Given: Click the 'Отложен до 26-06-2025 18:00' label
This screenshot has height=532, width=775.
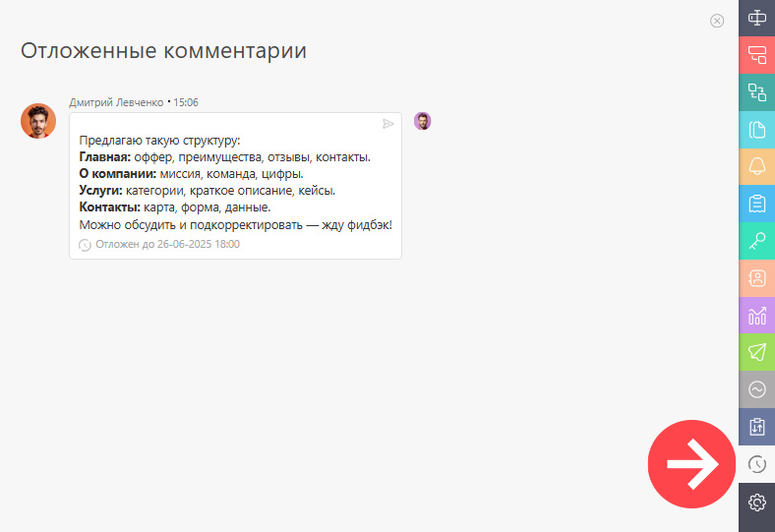Looking at the screenshot, I should tap(167, 244).
